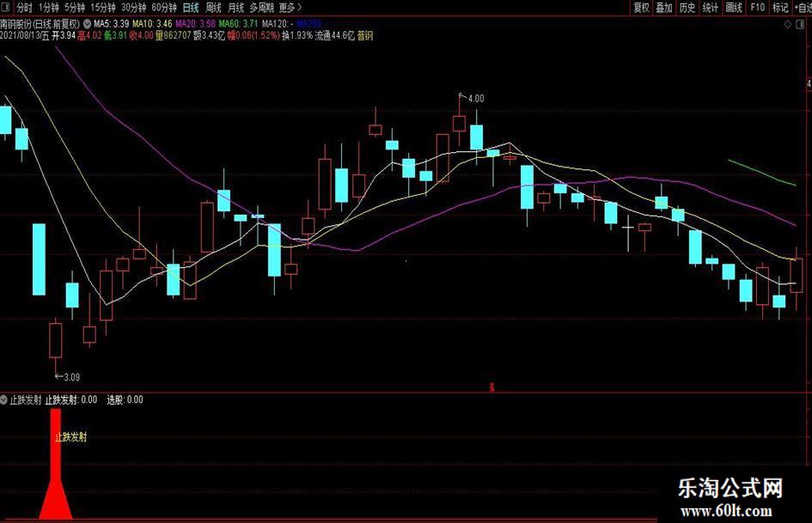Image resolution: width=812 pixels, height=523 pixels.
Task: Click the panel layout icon at top-left
Action: coord(7,7)
